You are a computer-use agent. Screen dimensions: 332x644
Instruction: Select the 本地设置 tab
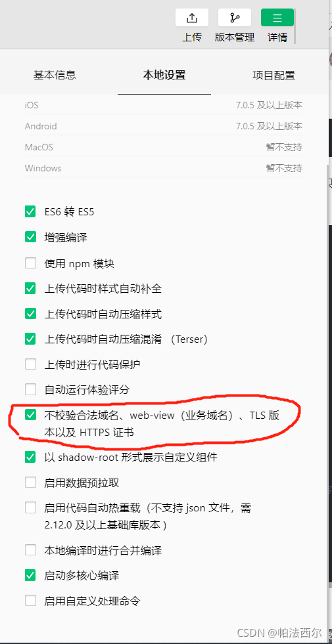click(164, 75)
